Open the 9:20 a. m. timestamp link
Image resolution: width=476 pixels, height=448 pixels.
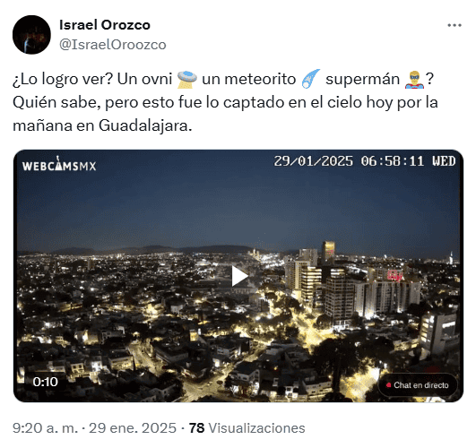[x=45, y=428]
